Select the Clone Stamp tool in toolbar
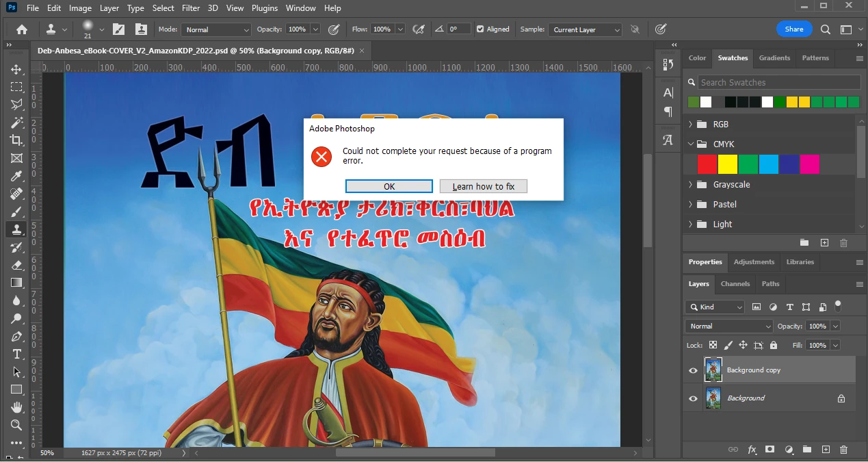This screenshot has width=868, height=462. (x=16, y=229)
